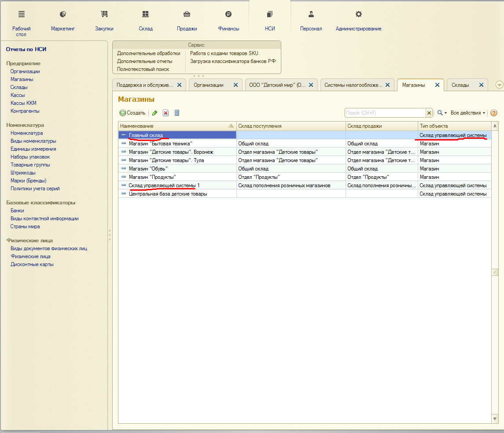Open the Финансы ruble icon

[x=228, y=15]
